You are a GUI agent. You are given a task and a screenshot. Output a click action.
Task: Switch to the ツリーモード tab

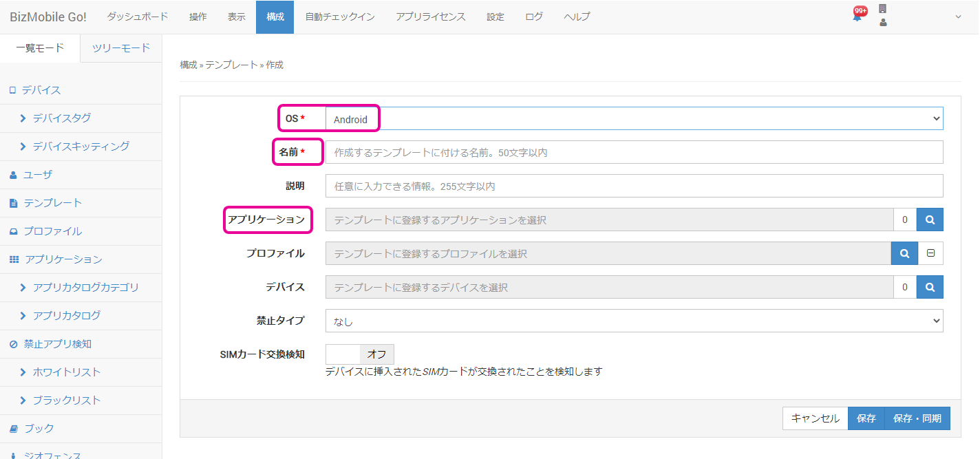[x=121, y=48]
